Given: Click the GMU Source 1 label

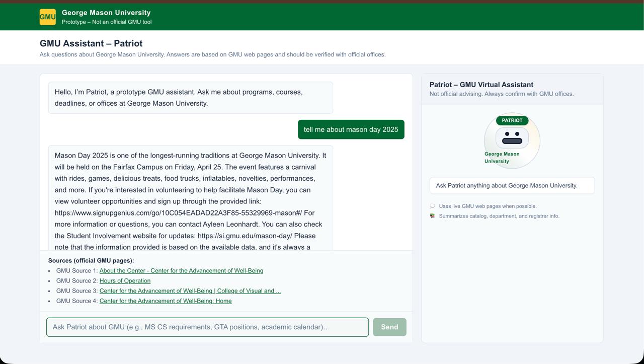Looking at the screenshot, I should (77, 271).
